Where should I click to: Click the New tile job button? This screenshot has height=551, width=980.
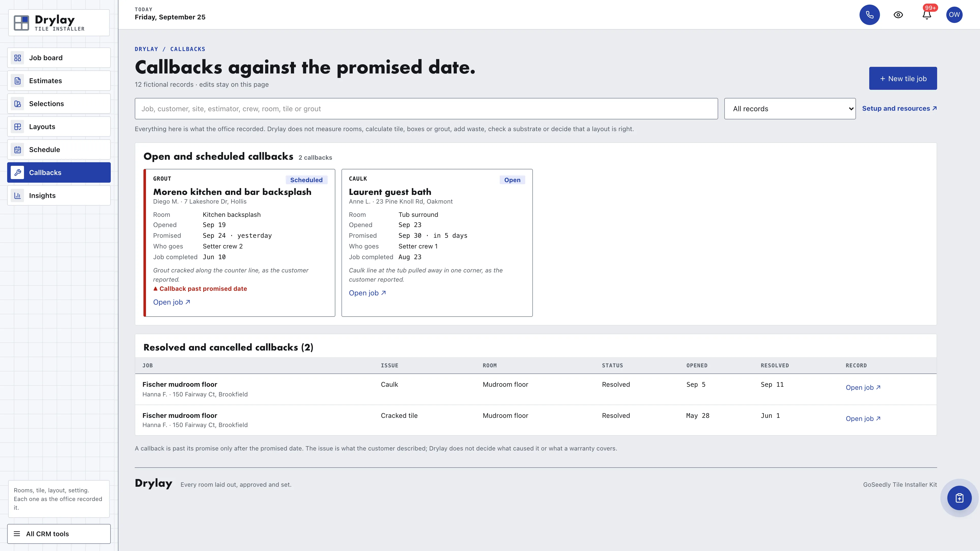(x=903, y=78)
